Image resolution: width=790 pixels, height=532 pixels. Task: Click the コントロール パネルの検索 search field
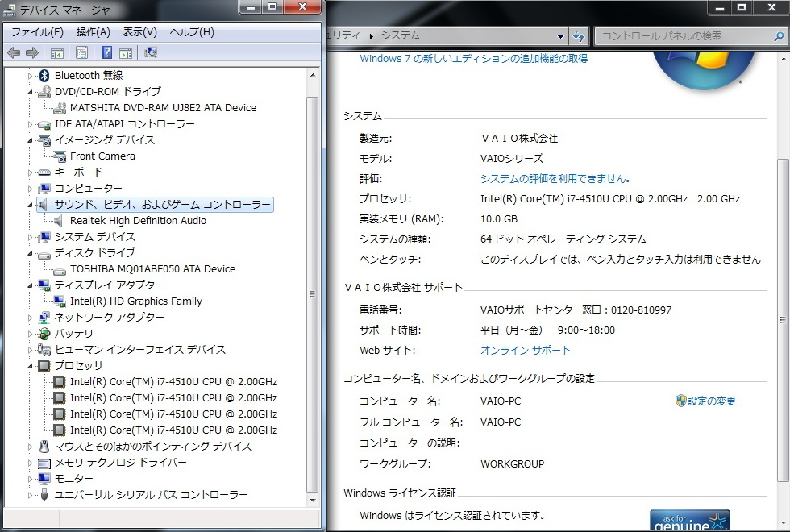pyautogui.click(x=681, y=36)
